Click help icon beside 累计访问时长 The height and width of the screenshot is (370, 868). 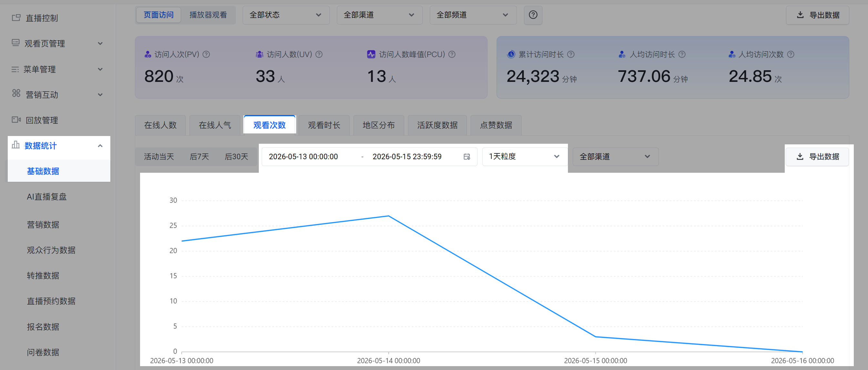[x=570, y=54]
